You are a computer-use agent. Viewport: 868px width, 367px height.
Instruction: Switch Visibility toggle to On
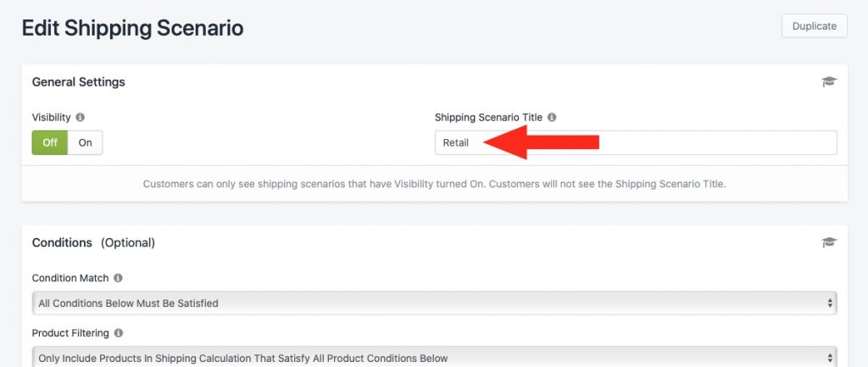tap(85, 142)
